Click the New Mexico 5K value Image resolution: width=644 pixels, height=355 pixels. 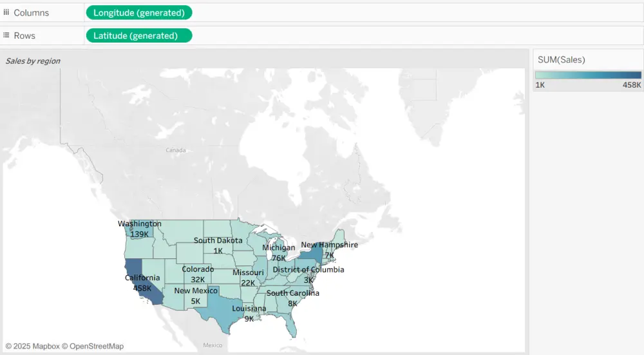pos(196,301)
